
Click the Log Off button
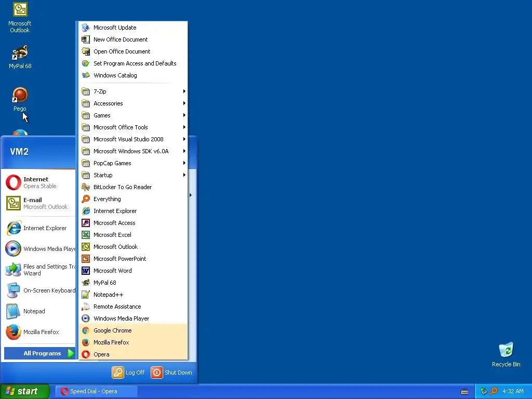point(128,372)
